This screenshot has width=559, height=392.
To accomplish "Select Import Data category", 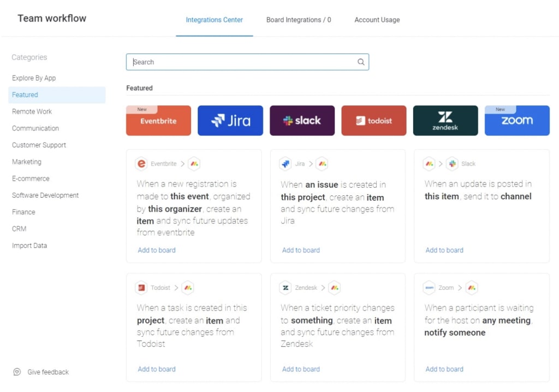I will pyautogui.click(x=29, y=246).
